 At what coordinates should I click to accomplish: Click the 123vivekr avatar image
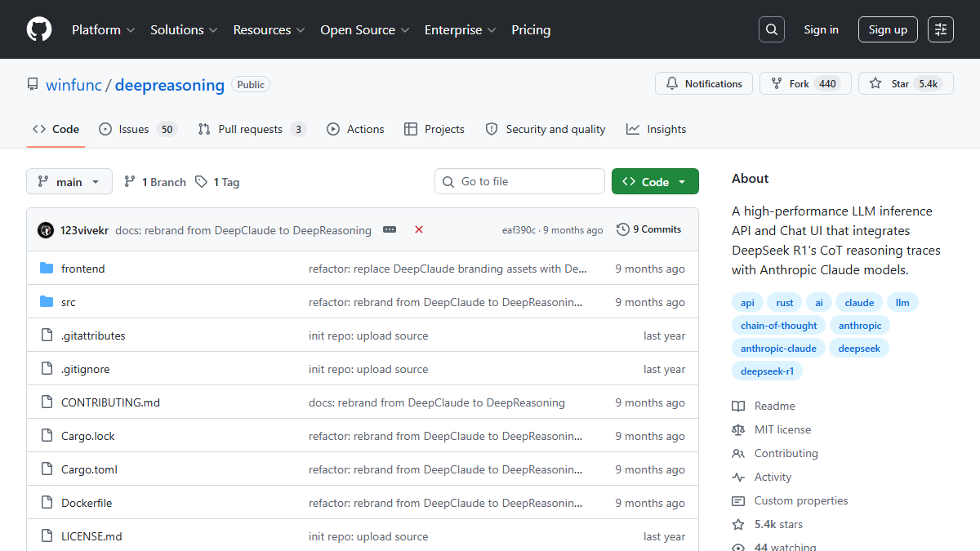click(x=46, y=230)
